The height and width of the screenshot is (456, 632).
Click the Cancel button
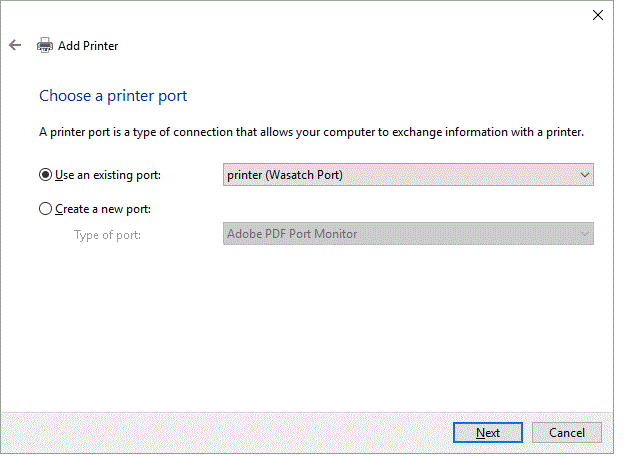click(566, 433)
